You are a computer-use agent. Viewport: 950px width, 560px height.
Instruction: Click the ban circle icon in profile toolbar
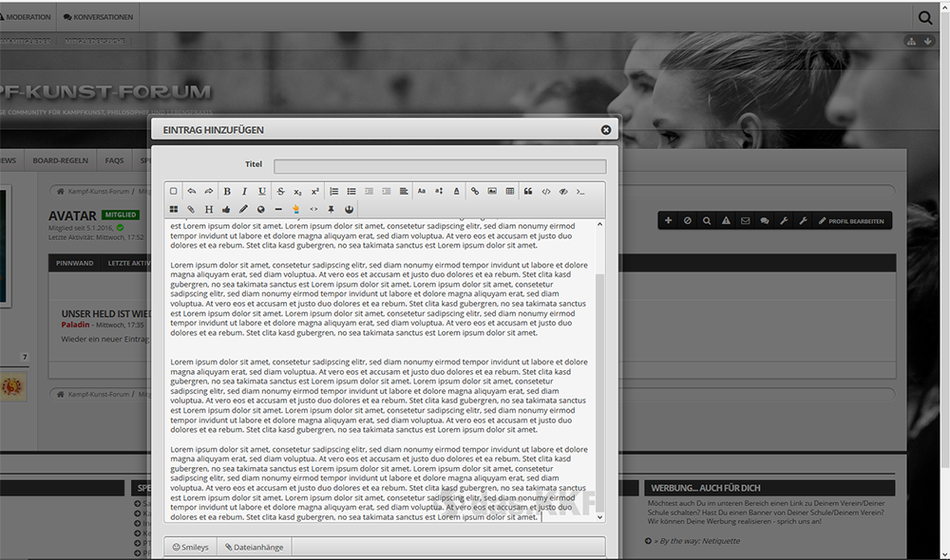[x=688, y=221]
